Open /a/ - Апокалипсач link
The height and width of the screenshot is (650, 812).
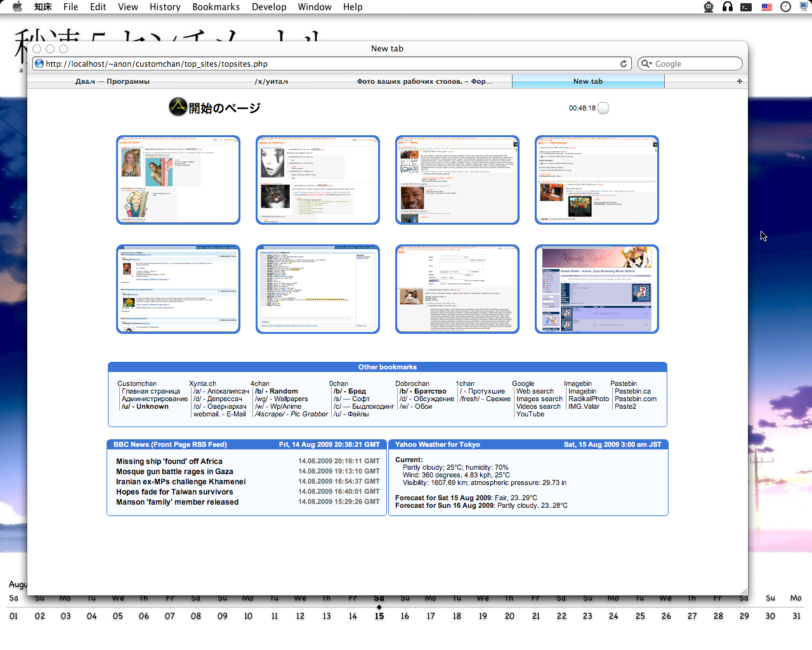coord(221,392)
